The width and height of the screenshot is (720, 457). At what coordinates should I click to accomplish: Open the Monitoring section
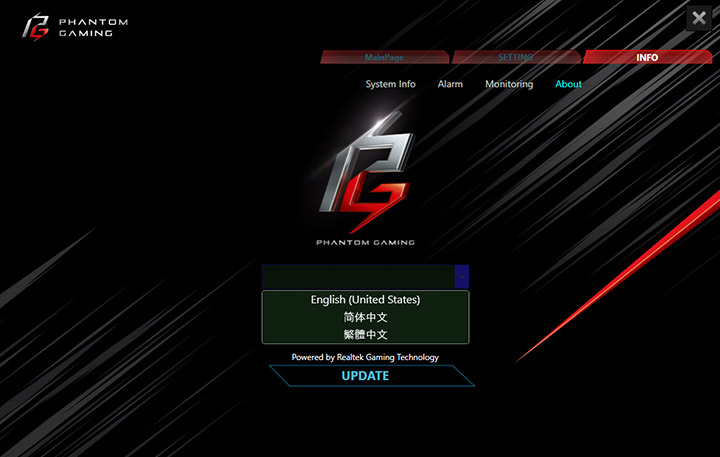509,84
